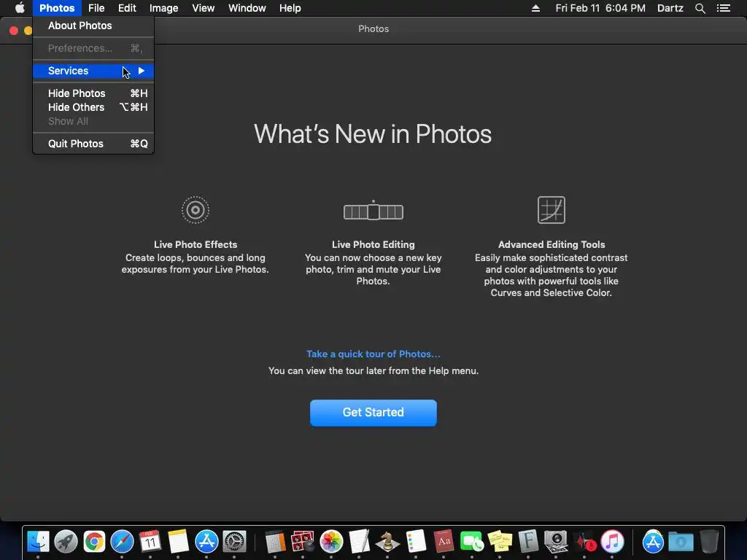Open the Image menu
This screenshot has width=747, height=560.
tap(164, 8)
